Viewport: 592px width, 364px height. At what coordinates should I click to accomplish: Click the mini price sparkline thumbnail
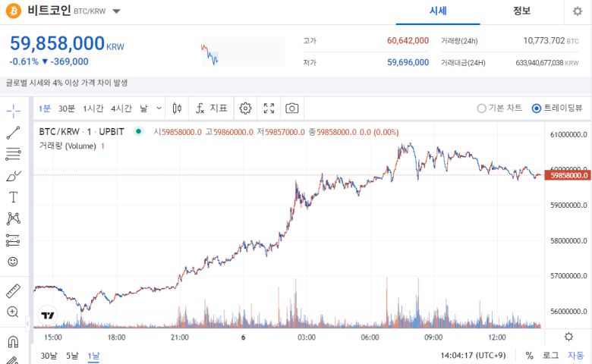pos(243,52)
